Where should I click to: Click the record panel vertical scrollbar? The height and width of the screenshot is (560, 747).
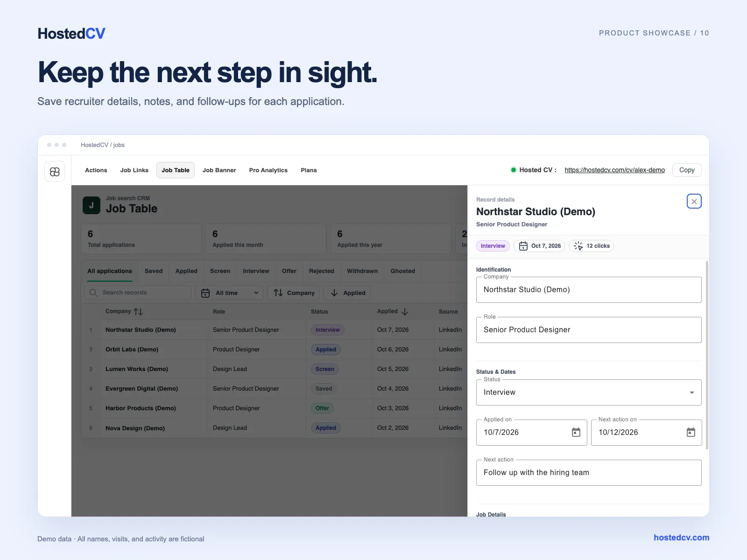[707, 355]
